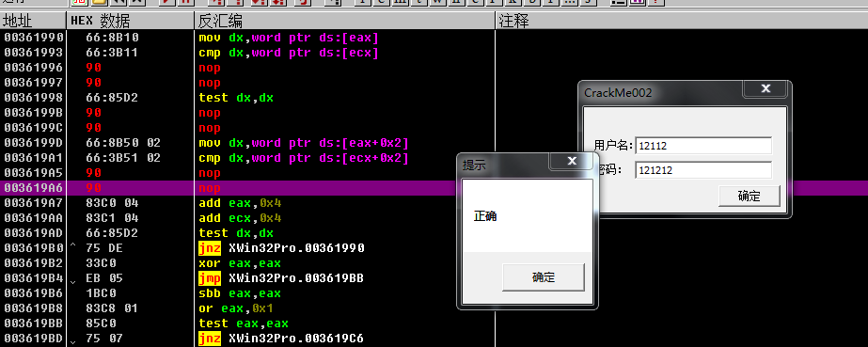This screenshot has height=347, width=868.
Task: Click instruction add eax,0x4
Action: pos(240,202)
